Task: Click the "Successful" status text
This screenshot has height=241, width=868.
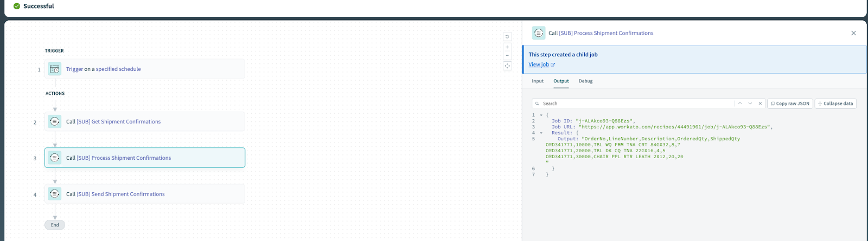Action: click(39, 6)
